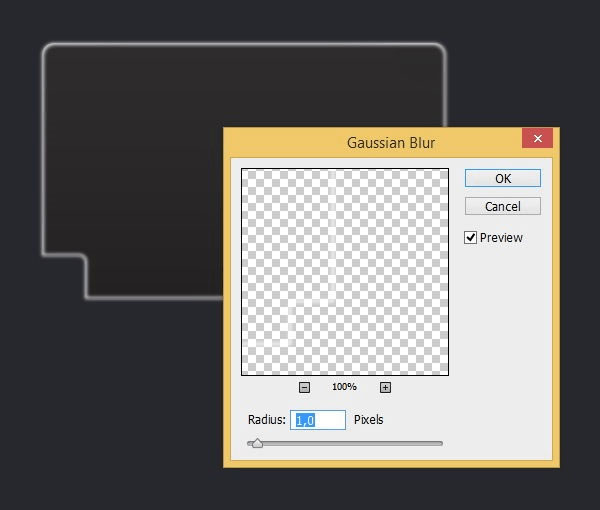600x510 pixels.
Task: Click the notched bottom-left corner of shape
Action: [x=84, y=258]
